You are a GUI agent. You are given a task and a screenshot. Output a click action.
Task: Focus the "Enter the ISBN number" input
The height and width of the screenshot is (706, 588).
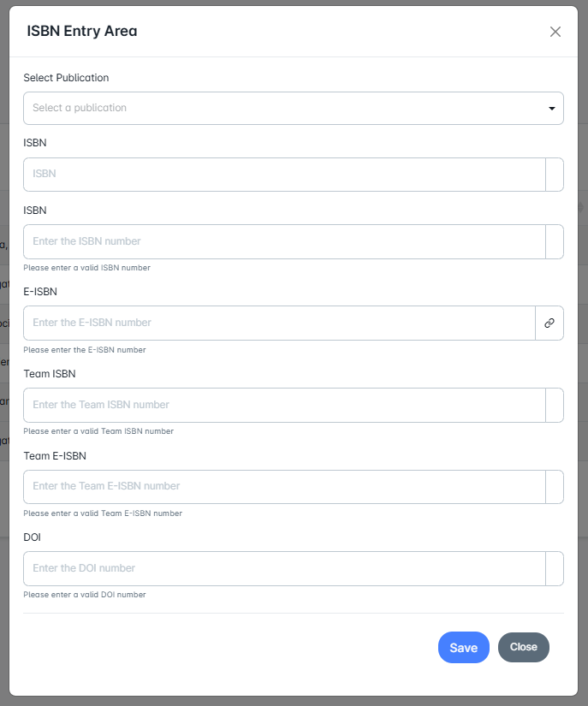284,241
